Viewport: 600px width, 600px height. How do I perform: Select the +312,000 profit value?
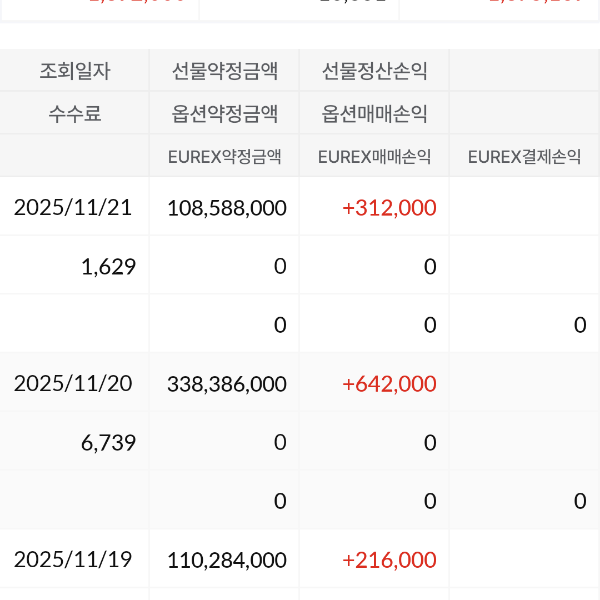click(389, 208)
